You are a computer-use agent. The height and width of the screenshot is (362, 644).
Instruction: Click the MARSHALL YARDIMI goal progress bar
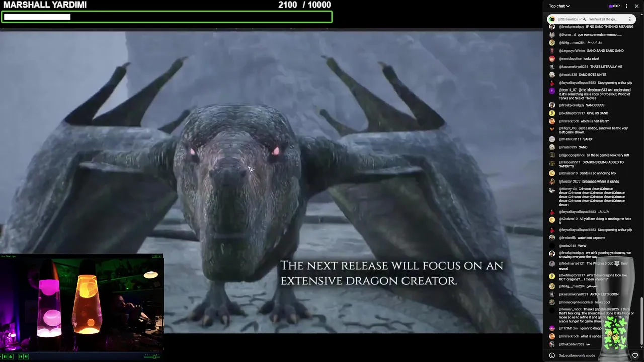coord(167,17)
